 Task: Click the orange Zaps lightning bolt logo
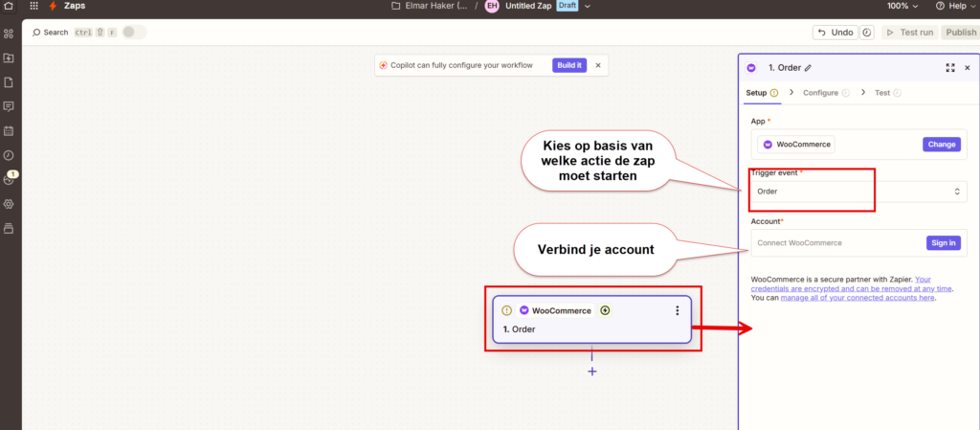click(x=54, y=6)
